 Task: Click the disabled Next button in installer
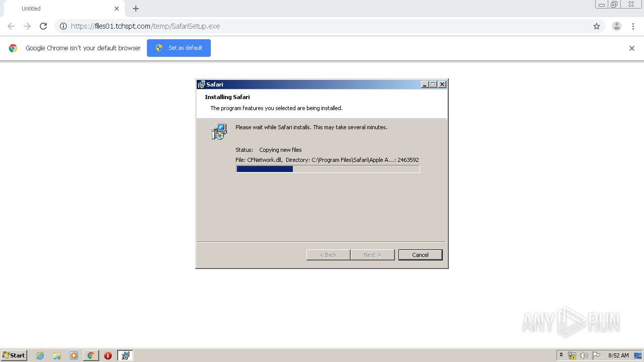coord(372,255)
